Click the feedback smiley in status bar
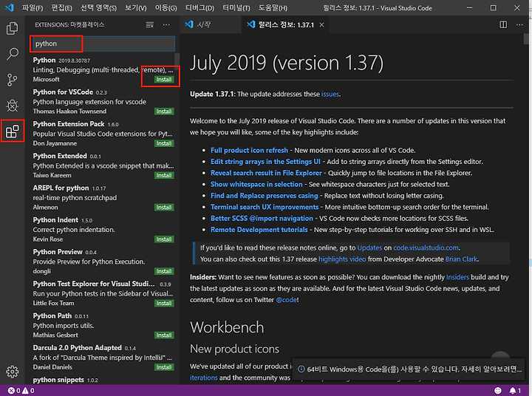This screenshot has height=396, width=532. 498,391
